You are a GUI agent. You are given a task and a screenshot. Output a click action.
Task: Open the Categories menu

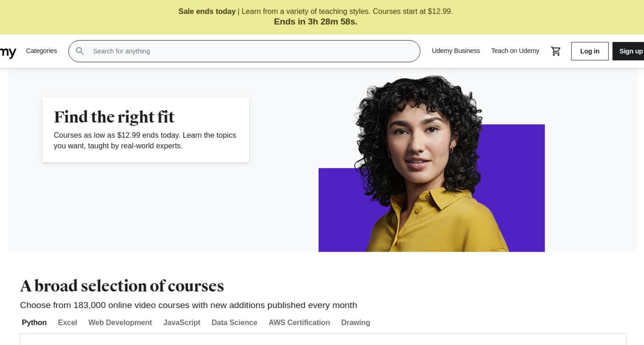pos(42,51)
